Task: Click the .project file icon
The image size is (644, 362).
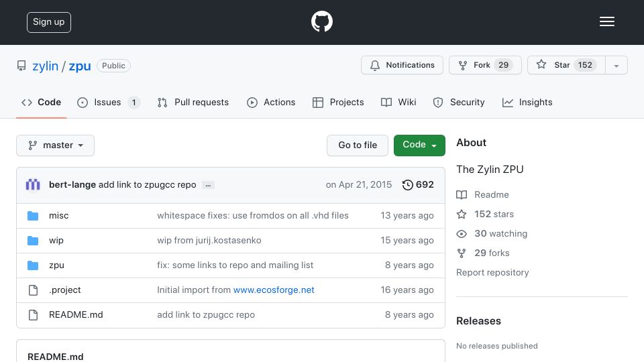Action: tap(33, 290)
